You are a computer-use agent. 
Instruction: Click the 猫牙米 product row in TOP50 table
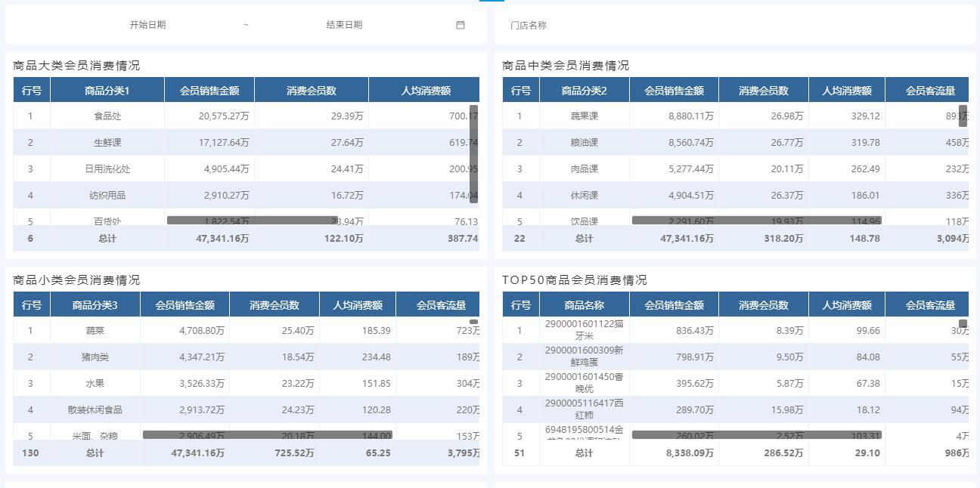click(582, 330)
